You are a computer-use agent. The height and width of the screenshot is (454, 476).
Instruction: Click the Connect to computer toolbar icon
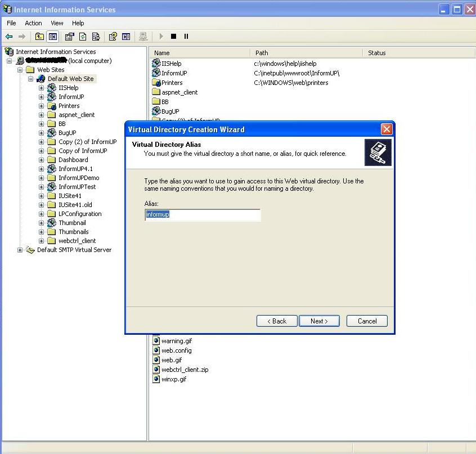point(143,37)
